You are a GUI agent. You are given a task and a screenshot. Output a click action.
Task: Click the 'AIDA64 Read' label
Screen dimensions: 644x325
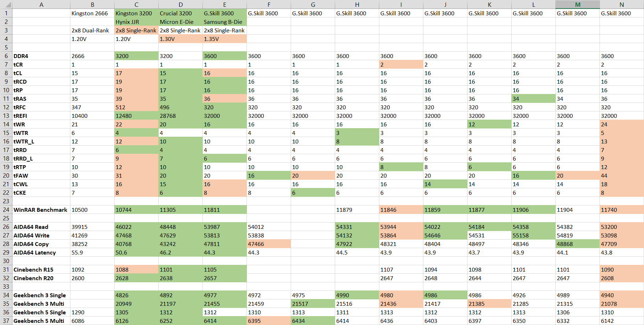41,227
